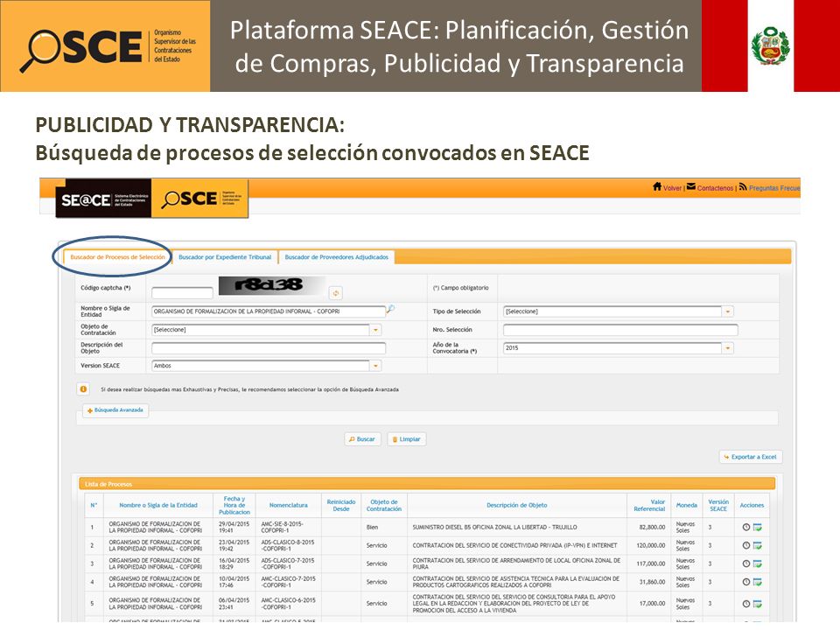
Task: Open the record sheet icon in row 3
Action: (x=758, y=563)
